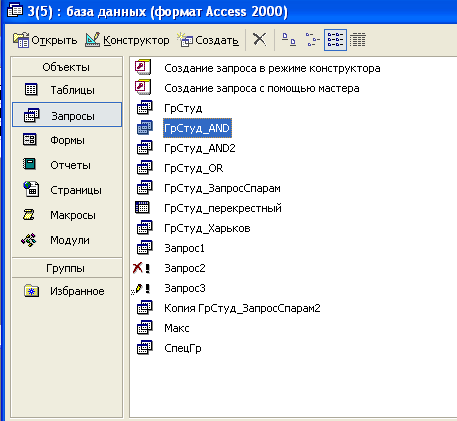Open Конструктор design view button
The width and height of the screenshot is (457, 421).
[x=127, y=40]
